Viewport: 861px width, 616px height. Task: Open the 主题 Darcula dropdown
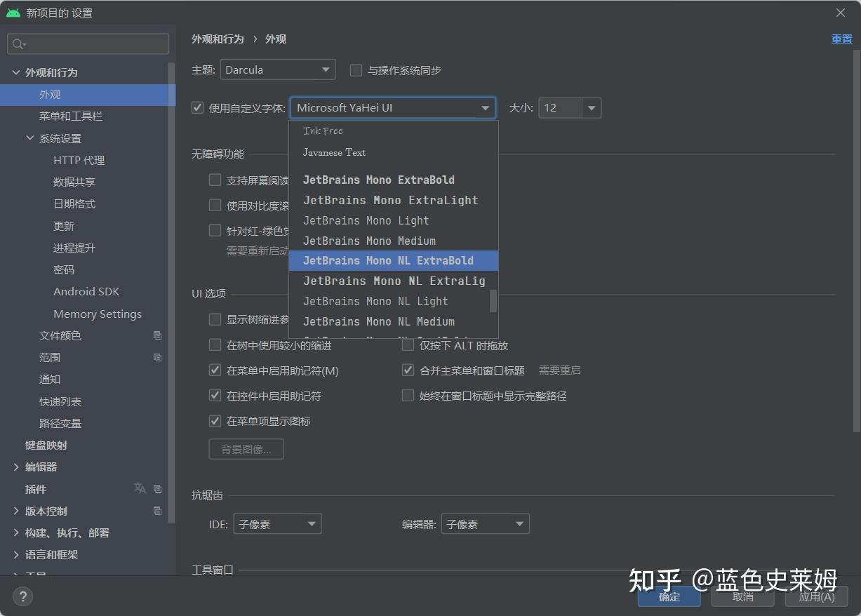pyautogui.click(x=278, y=69)
